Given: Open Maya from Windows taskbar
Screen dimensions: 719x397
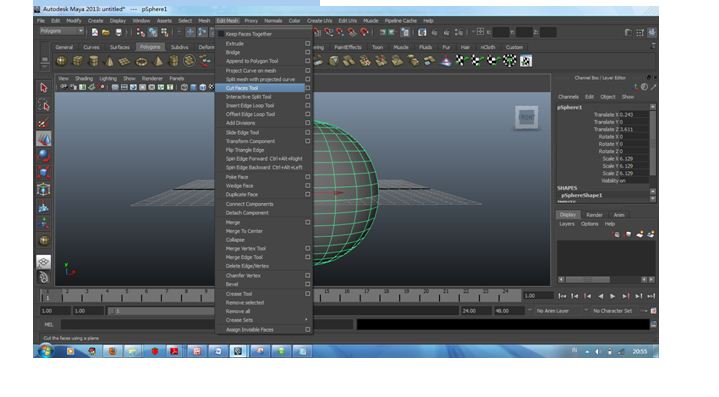Looking at the screenshot, I should [x=238, y=351].
